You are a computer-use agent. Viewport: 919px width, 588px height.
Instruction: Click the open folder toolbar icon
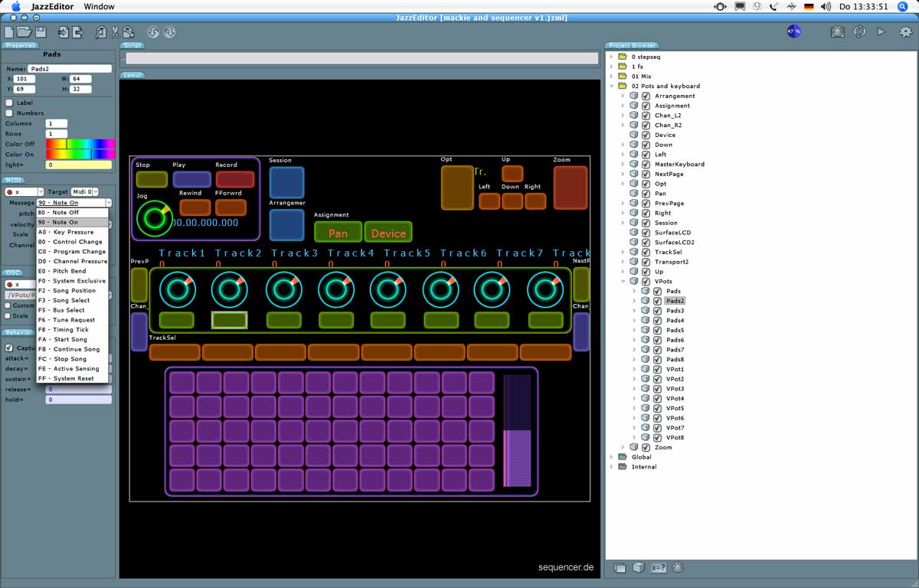coord(24,32)
